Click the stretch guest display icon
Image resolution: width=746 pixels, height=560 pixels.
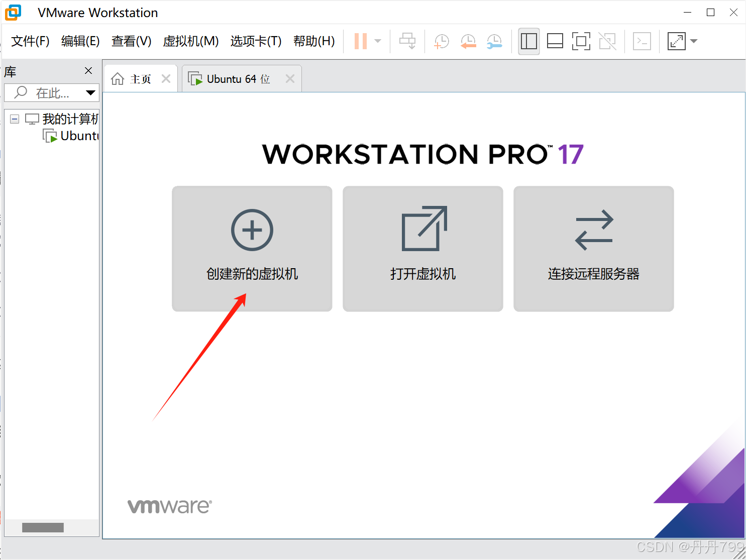tap(677, 41)
